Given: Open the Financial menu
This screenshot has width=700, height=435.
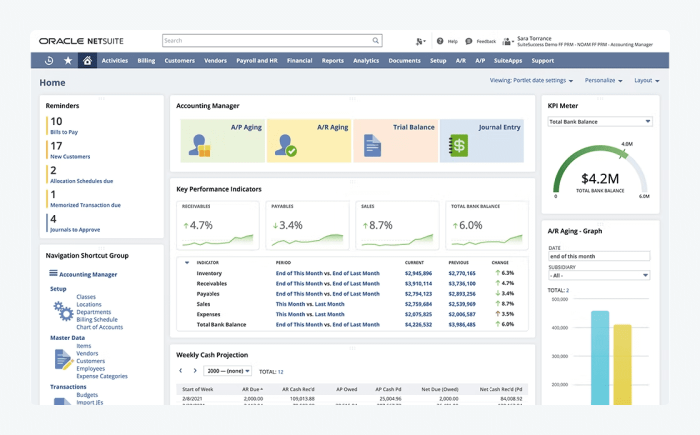Looking at the screenshot, I should click(300, 60).
